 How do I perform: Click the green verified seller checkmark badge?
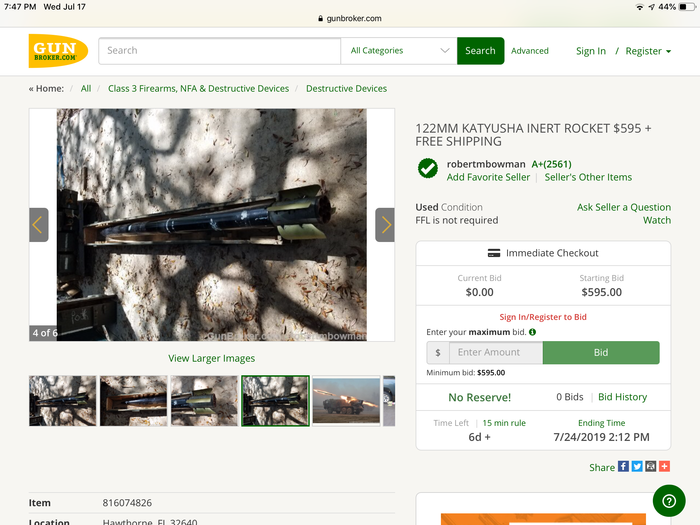point(428,168)
